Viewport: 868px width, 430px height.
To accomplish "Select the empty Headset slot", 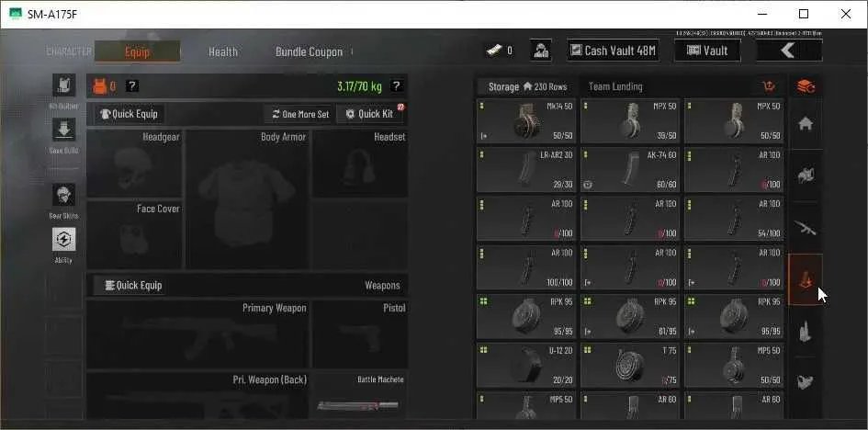I will click(360, 164).
